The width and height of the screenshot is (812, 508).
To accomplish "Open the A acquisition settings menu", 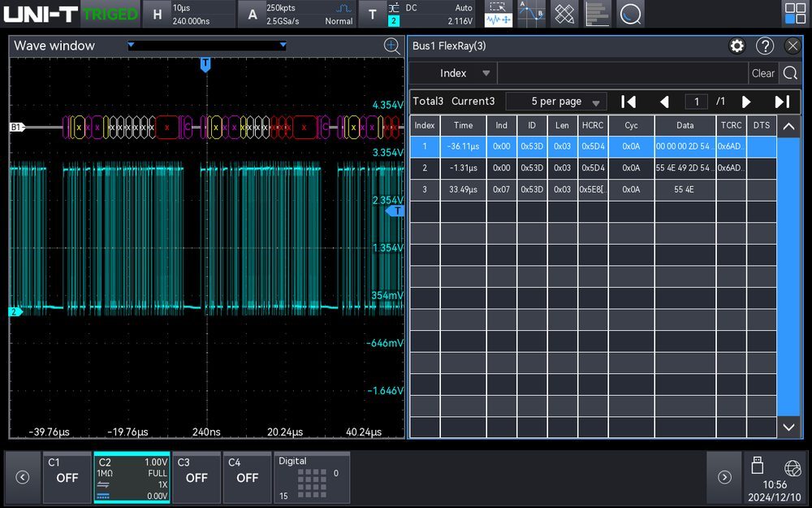I will point(296,14).
